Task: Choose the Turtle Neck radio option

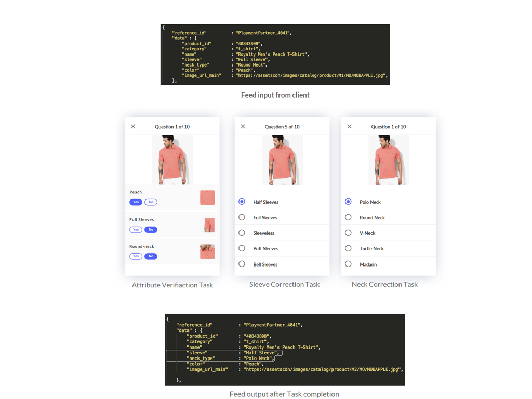Action: pyautogui.click(x=348, y=248)
